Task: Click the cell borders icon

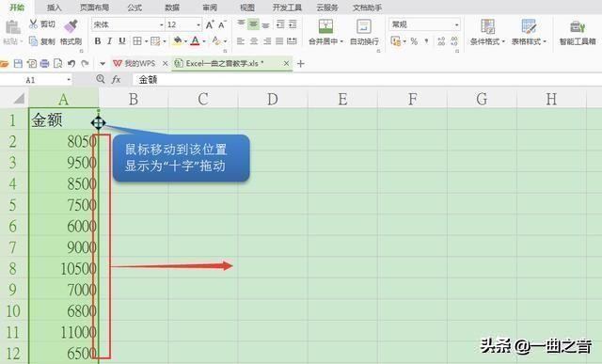Action: [137, 41]
